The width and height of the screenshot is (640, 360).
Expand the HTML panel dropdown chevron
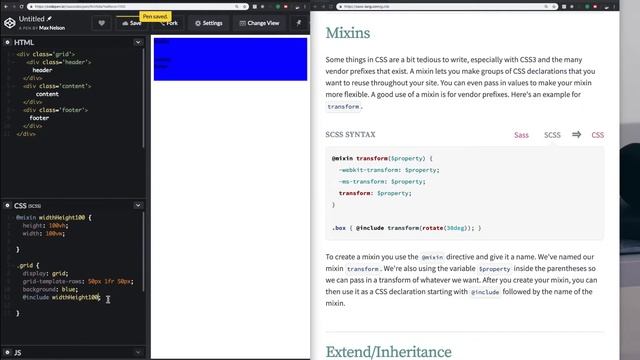138,42
